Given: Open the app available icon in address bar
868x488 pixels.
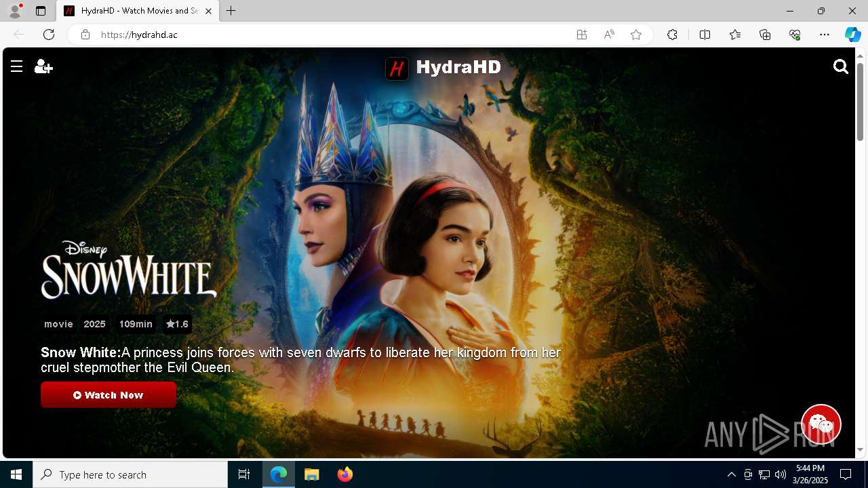Looking at the screenshot, I should (x=582, y=35).
